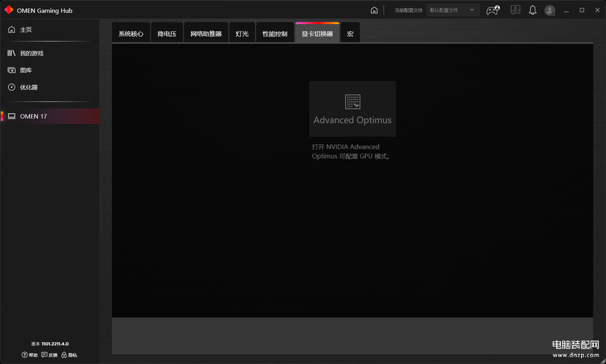The image size is (606, 364).
Task: Open 图库 in sidebar
Action: coord(49,70)
